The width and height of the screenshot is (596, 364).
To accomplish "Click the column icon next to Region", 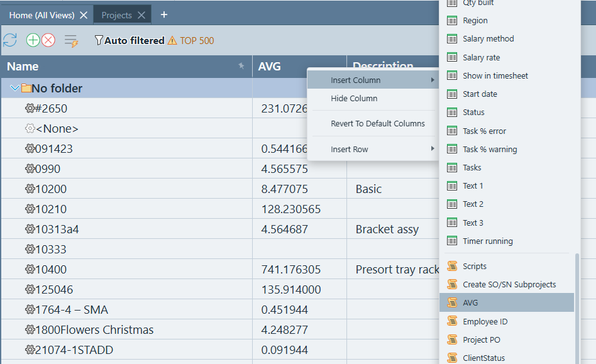I will 452,21.
